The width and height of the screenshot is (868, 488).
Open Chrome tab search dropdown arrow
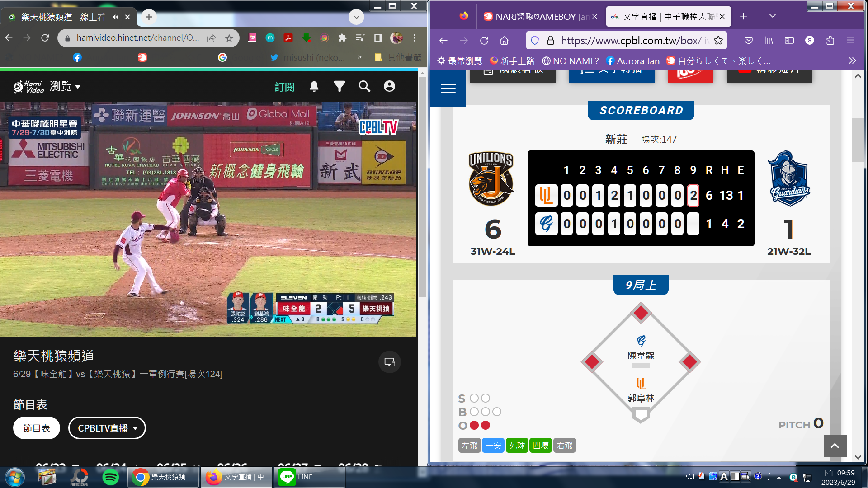(356, 17)
